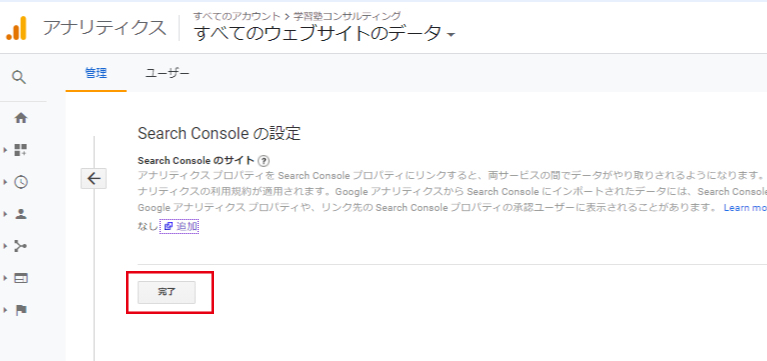
Task: Click the 追加 link
Action: tap(180, 226)
